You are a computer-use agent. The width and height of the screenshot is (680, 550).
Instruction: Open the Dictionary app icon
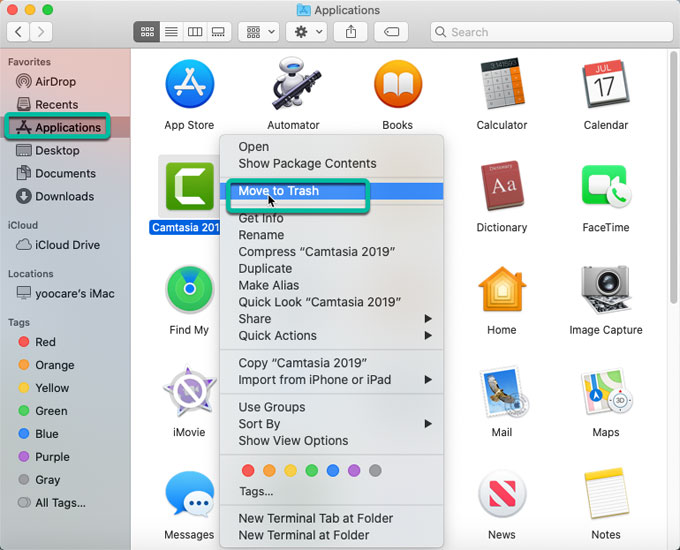tap(502, 186)
